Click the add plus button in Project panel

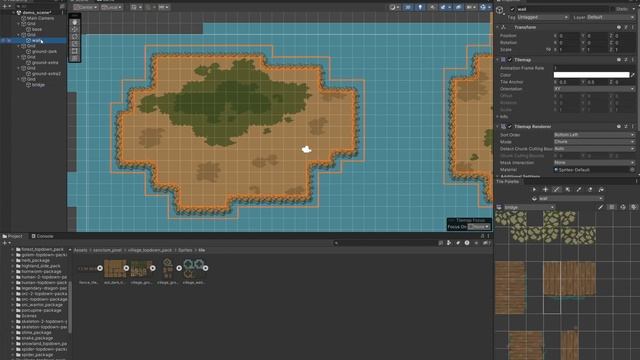5,243
